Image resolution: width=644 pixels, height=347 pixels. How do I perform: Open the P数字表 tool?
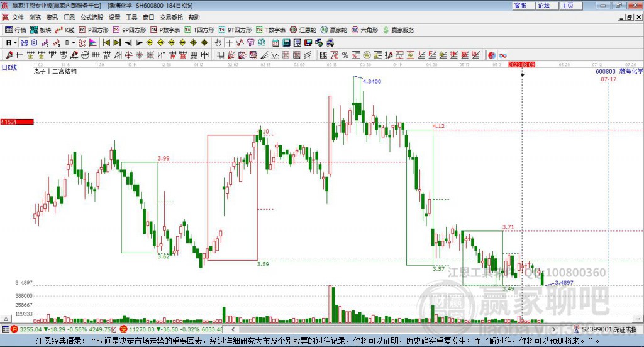click(165, 30)
